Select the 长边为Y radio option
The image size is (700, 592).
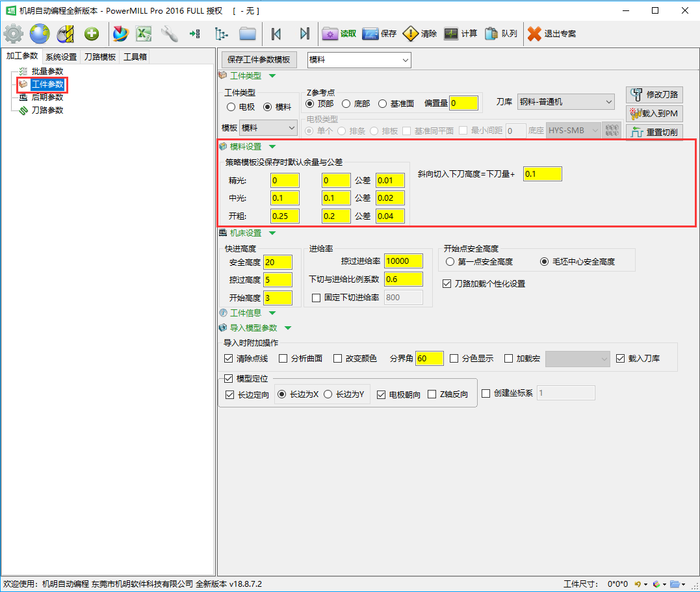[x=328, y=394]
